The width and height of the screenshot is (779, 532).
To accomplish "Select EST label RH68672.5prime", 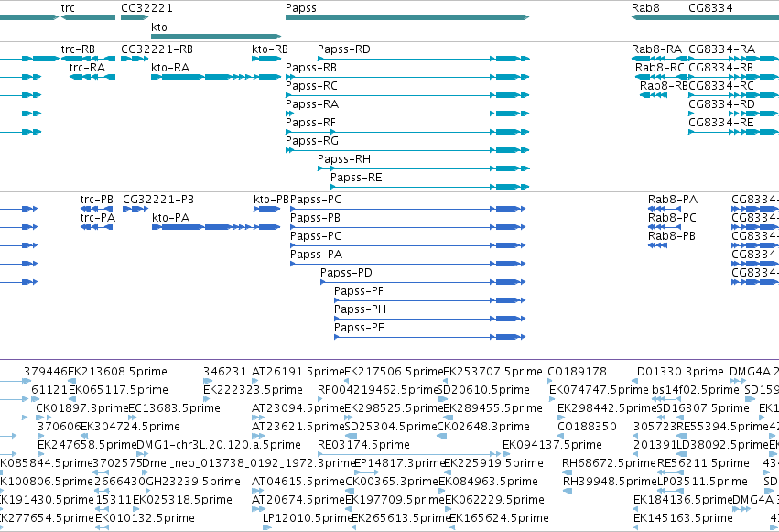I will [609, 464].
